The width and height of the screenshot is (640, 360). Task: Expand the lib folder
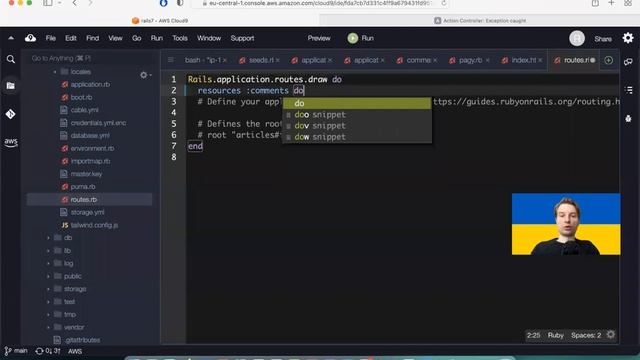tap(48, 251)
